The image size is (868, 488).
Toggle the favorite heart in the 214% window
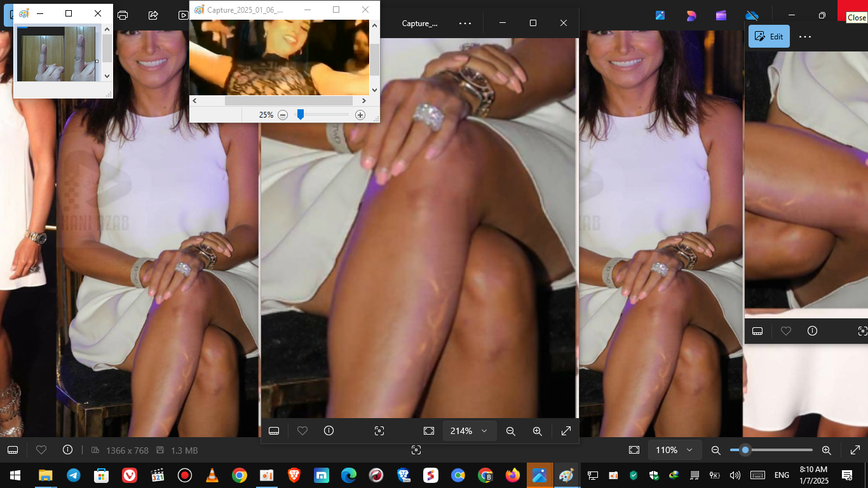click(302, 431)
